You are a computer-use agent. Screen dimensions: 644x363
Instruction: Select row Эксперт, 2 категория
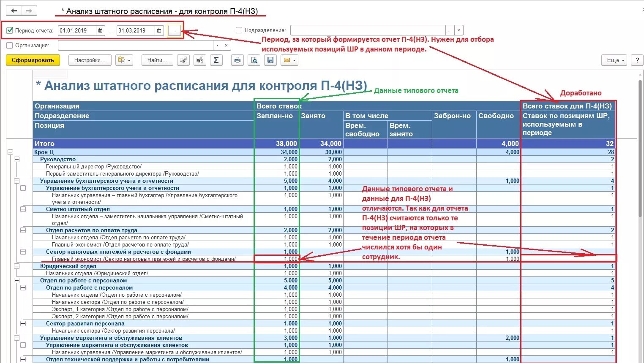click(x=120, y=316)
